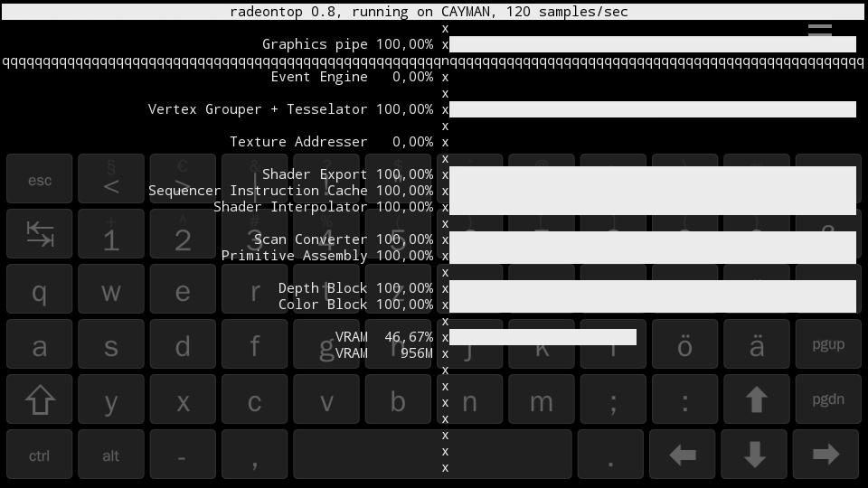Open the hamburger menu at top right
Image resolution: width=868 pixels, height=488 pixels.
819,32
